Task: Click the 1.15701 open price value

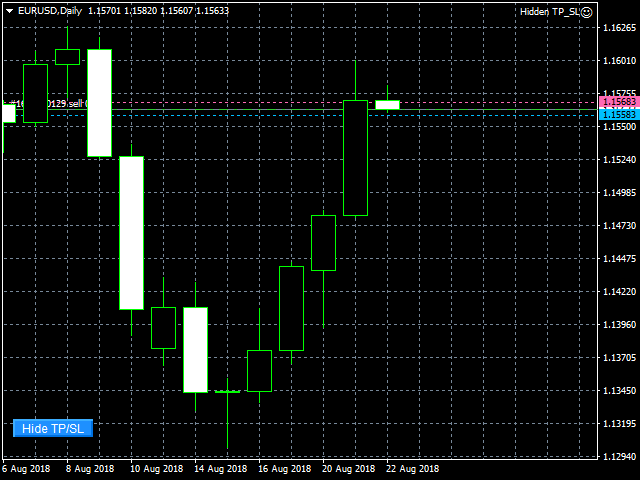Action: coord(104,11)
